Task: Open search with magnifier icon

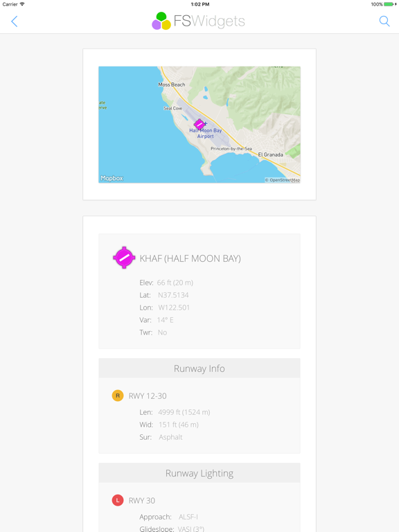Action: (384, 21)
